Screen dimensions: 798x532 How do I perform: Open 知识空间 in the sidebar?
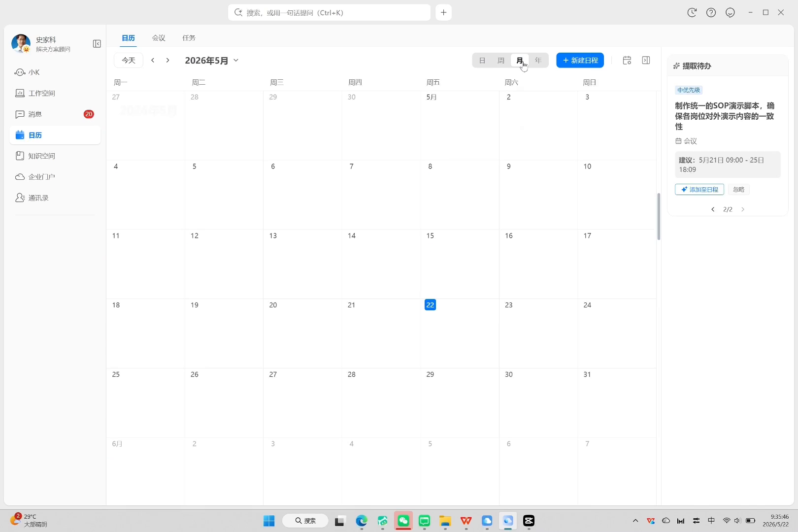pos(55,156)
